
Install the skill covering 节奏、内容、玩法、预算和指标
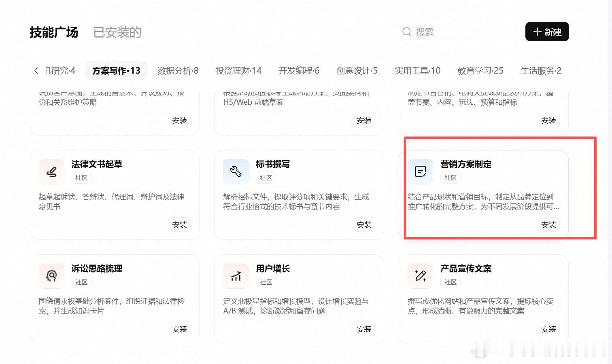tap(548, 120)
